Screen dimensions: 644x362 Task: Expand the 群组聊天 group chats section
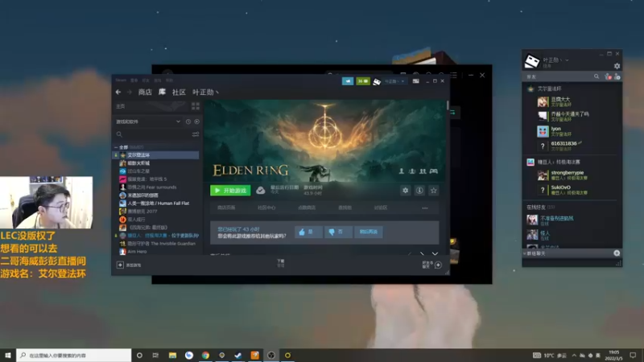(534, 253)
